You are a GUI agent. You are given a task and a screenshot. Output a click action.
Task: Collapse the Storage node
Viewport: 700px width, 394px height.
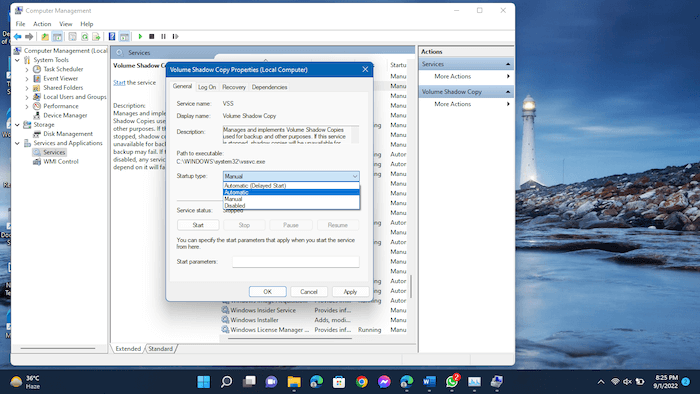(x=17, y=125)
